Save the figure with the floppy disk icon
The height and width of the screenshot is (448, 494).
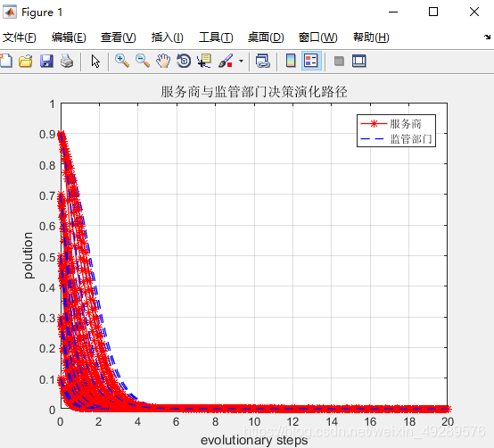pos(46,61)
